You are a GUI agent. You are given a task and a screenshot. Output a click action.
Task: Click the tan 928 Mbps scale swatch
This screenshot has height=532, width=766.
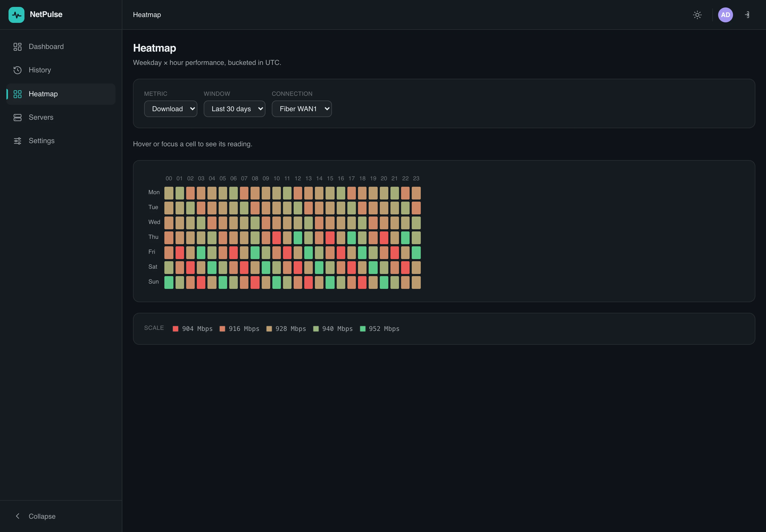(x=269, y=329)
